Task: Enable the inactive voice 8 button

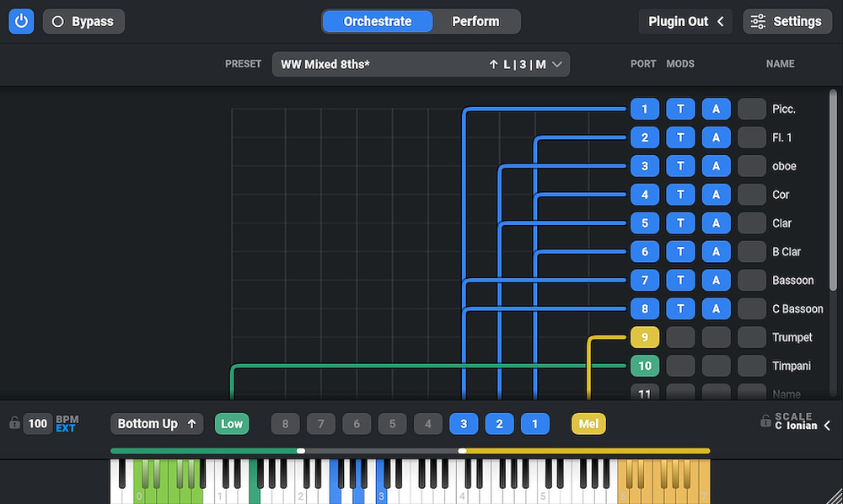Action: click(x=285, y=424)
